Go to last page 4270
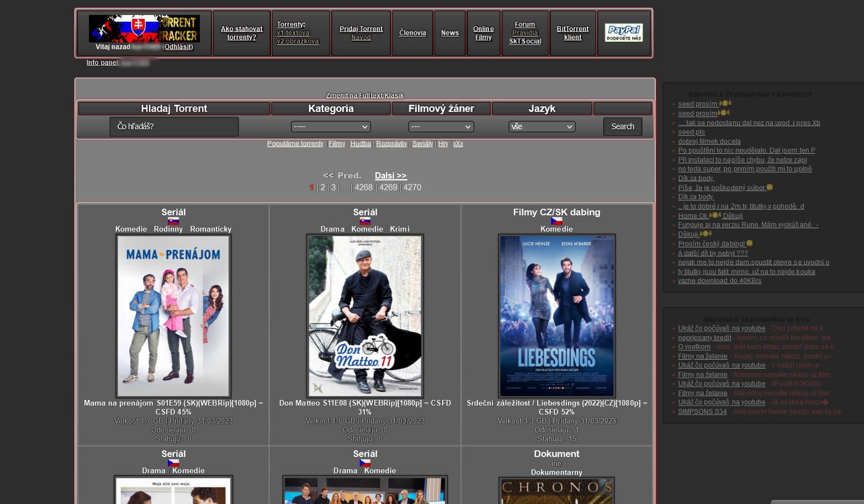This screenshot has width=864, height=504. 412,187
